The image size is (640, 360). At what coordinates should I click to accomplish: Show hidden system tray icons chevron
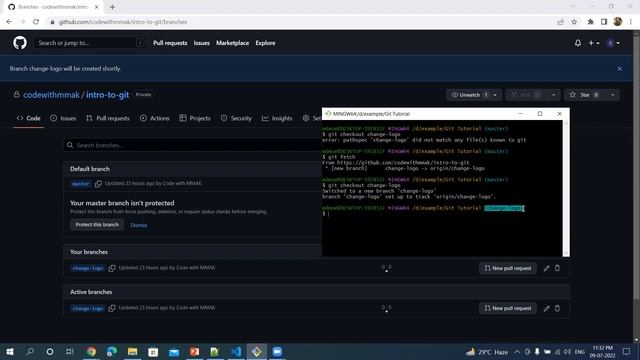(517, 351)
